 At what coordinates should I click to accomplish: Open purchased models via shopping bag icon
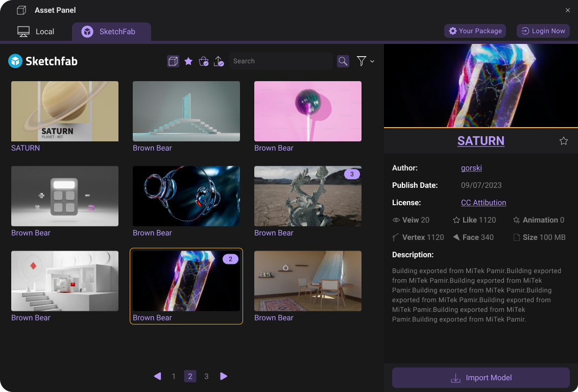tap(204, 61)
